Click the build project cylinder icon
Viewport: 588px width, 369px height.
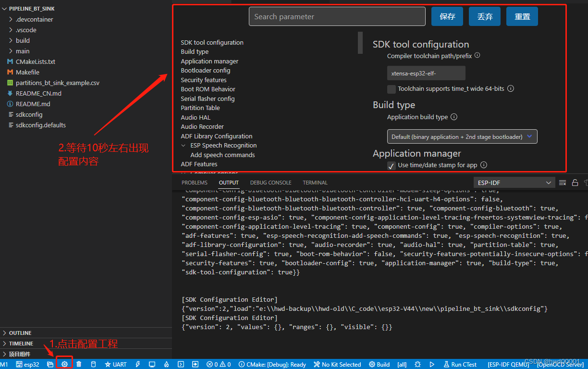point(94,364)
